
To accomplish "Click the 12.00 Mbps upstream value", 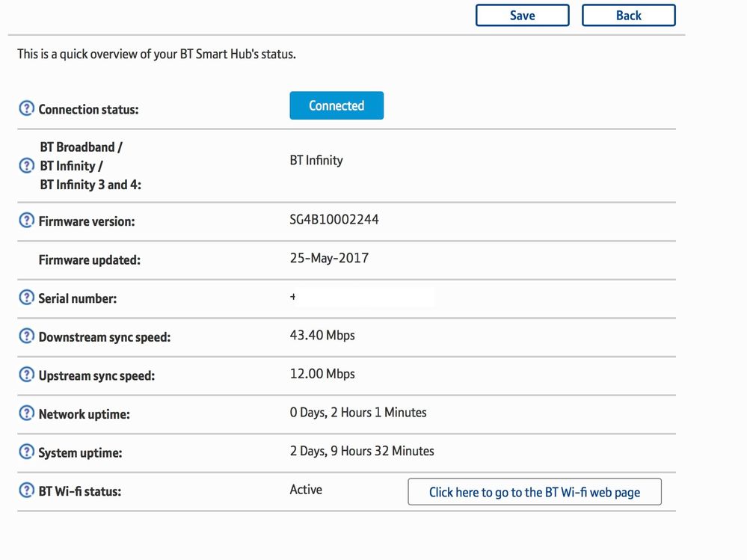I will tap(322, 374).
